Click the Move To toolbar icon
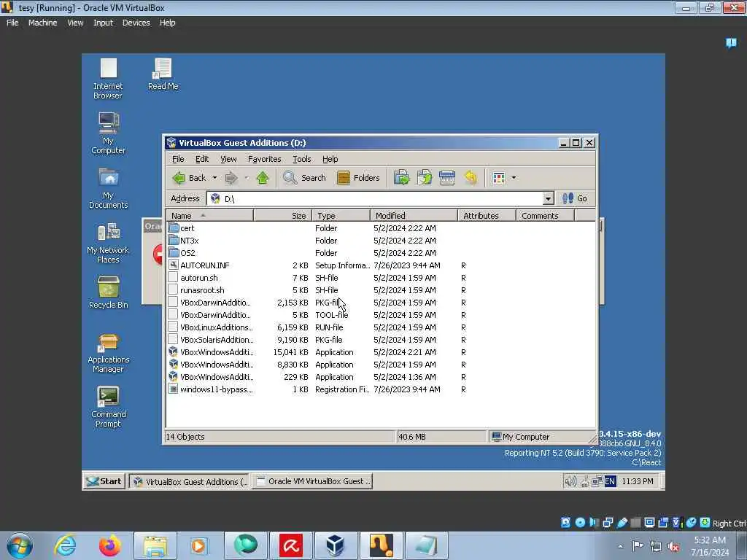The image size is (747, 560). (402, 178)
